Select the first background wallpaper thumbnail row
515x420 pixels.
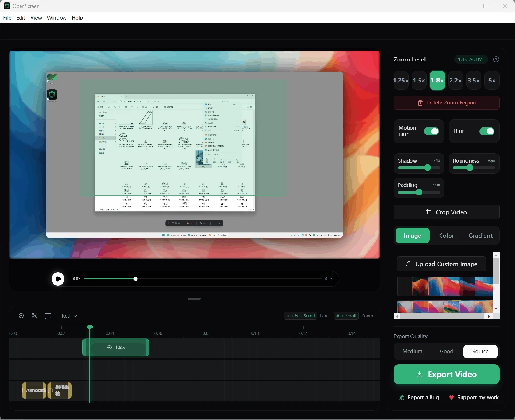coord(445,286)
